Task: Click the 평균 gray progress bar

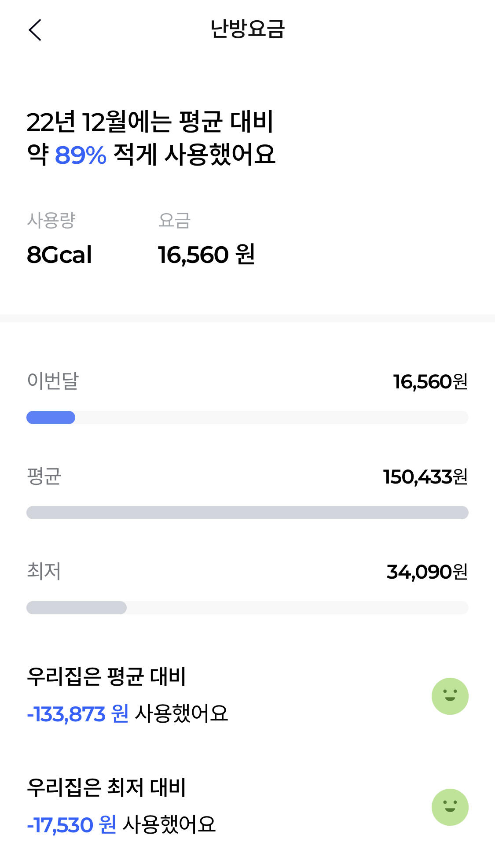Action: pos(247,513)
